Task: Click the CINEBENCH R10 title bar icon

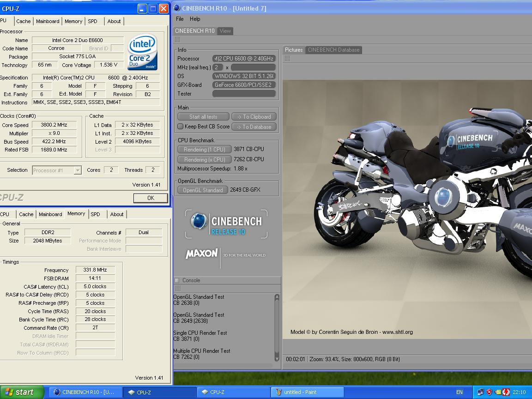Action: pyautogui.click(x=177, y=8)
